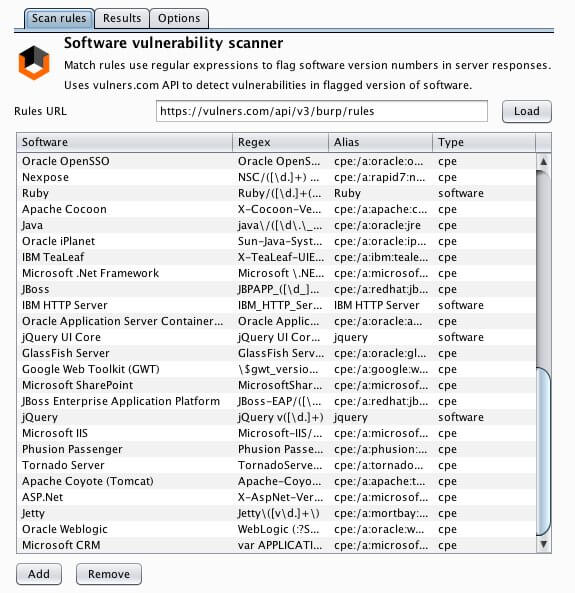Select the jQuery UI Core row
This screenshot has height=593, width=575.
point(276,337)
